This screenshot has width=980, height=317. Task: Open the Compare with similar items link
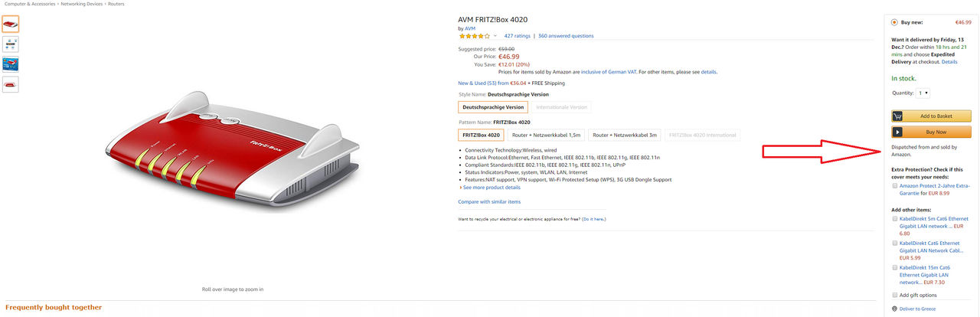click(489, 202)
